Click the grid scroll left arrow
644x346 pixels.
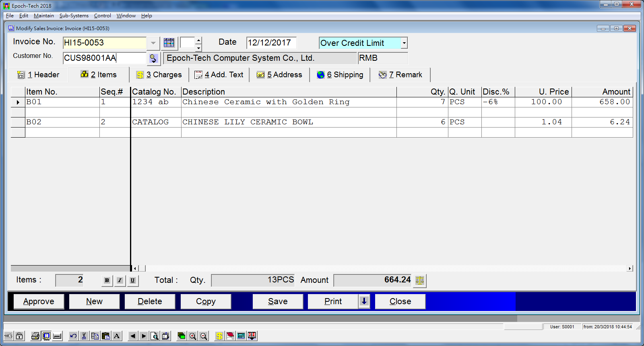click(135, 268)
